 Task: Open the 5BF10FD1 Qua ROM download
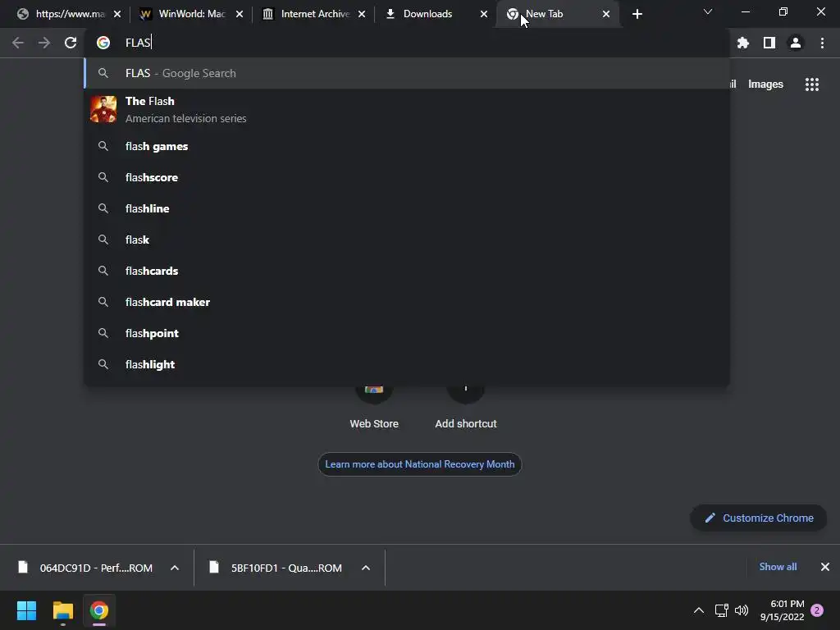(x=277, y=568)
